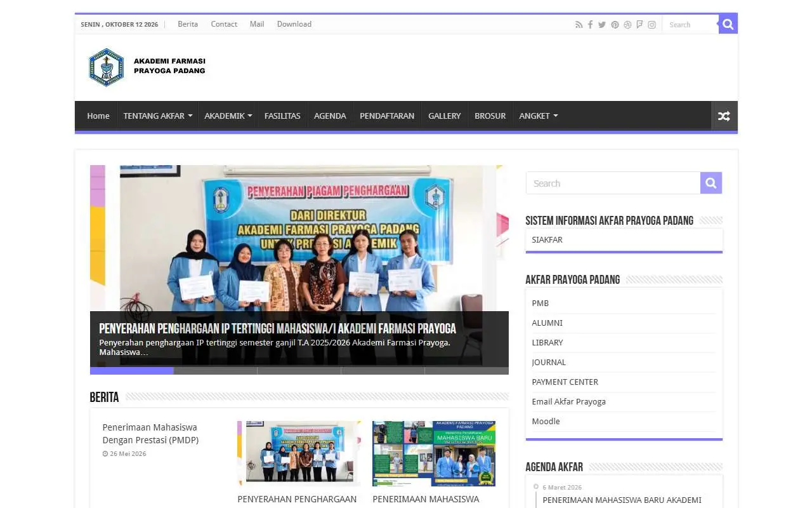The height and width of the screenshot is (508, 812).
Task: Click the sidebar Search input field
Action: click(613, 183)
